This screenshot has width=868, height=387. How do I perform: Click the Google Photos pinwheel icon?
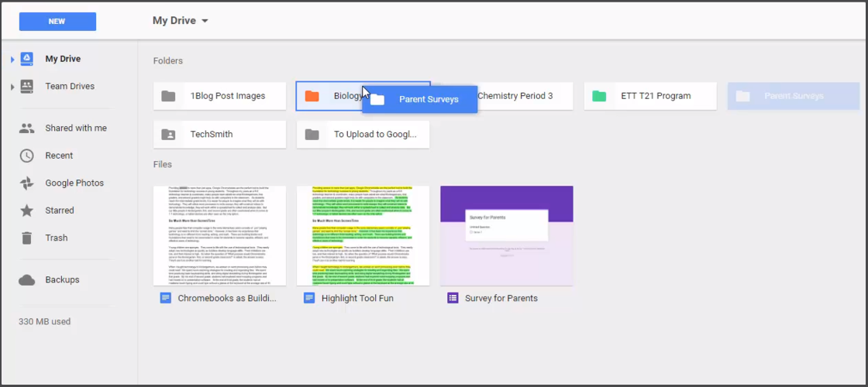click(x=26, y=183)
